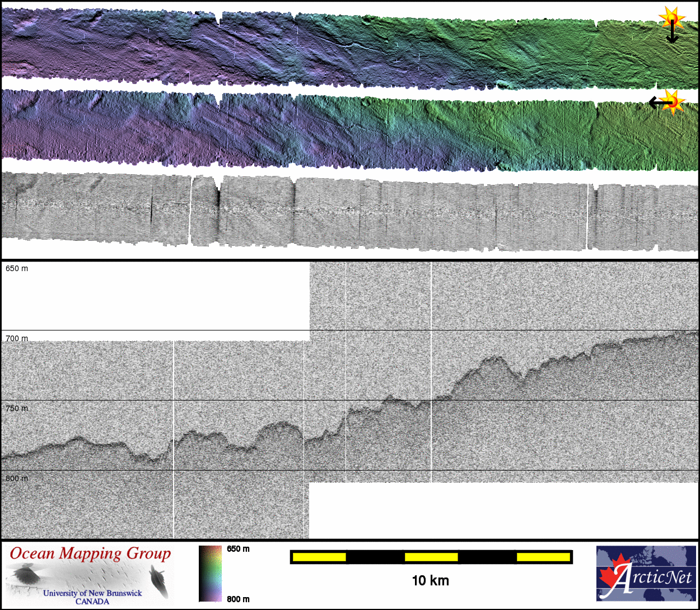Click the red maple leaf in ArcticNet logo
The image size is (700, 610).
[x=612, y=576]
